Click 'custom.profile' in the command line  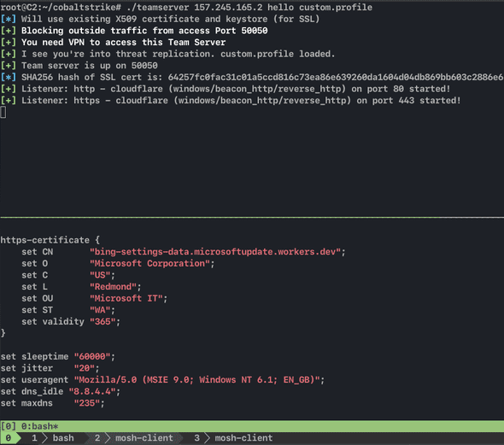coord(336,7)
